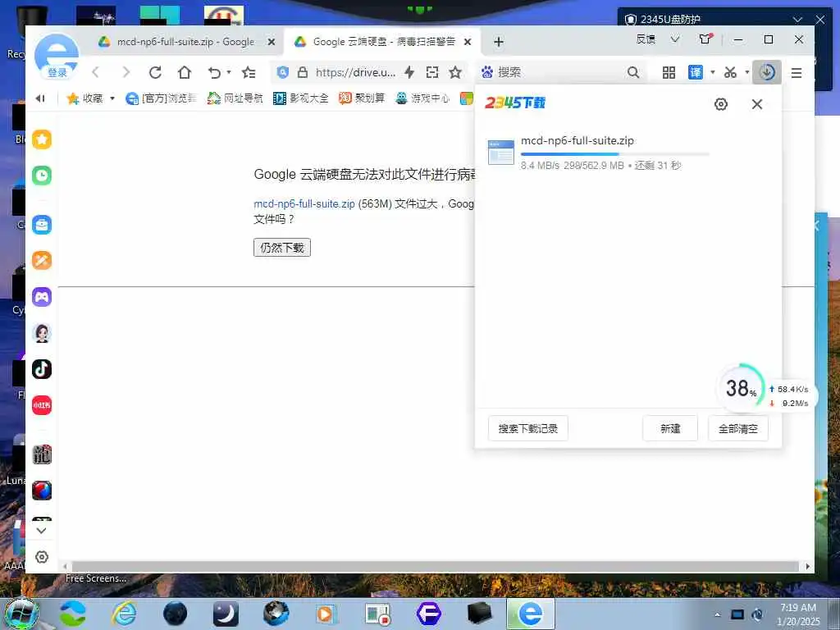Click 新建 download button

point(670,428)
